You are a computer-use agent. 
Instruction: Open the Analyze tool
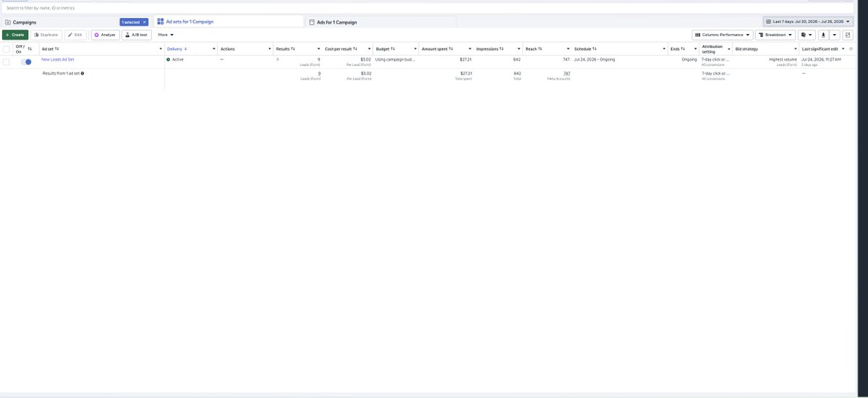[105, 35]
